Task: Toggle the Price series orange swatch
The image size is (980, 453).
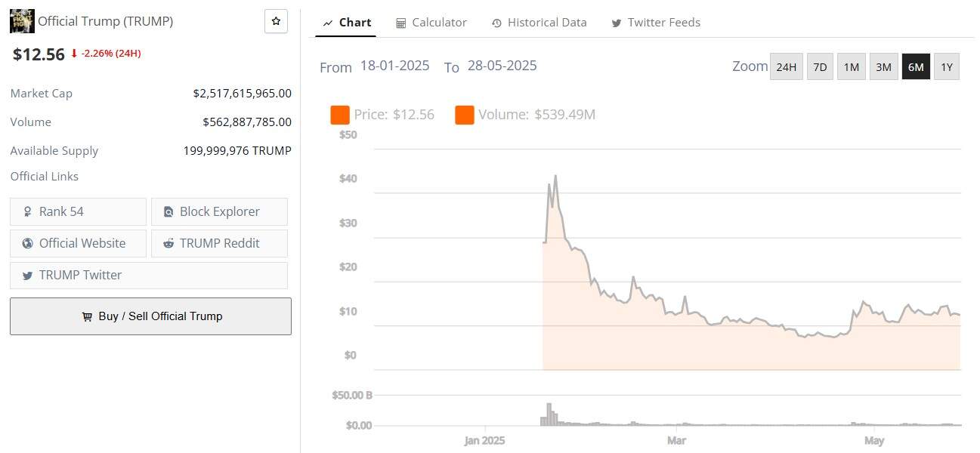Action: (x=340, y=115)
